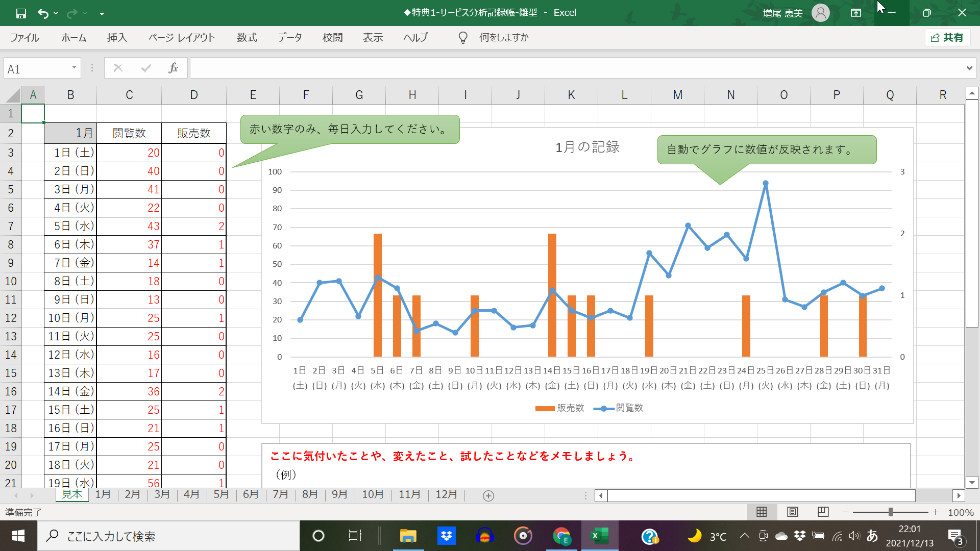Undo the last action
980x551 pixels.
pos(43,13)
